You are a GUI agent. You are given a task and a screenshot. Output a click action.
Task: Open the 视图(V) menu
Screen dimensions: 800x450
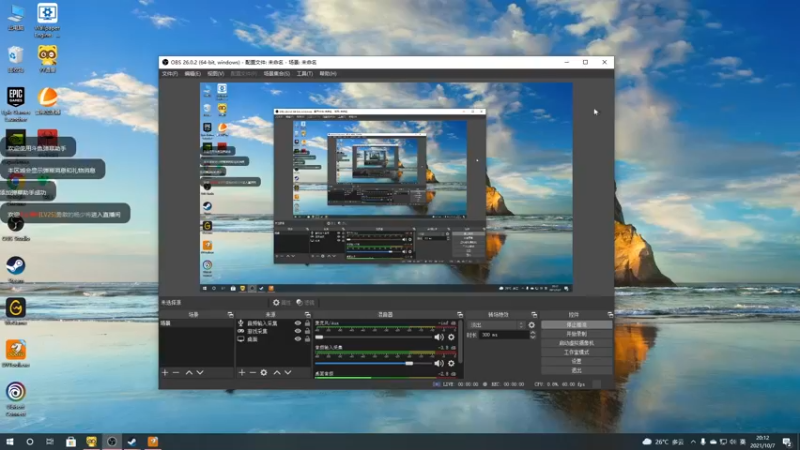(215, 74)
